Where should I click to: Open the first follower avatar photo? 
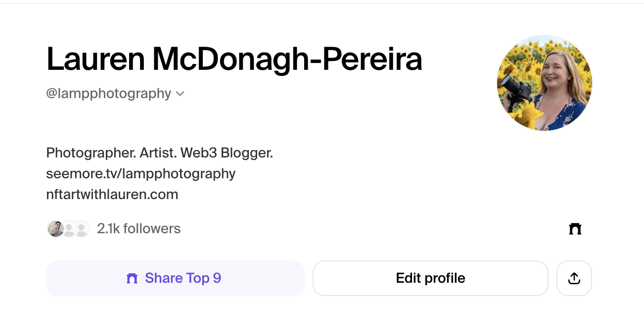[x=56, y=229]
